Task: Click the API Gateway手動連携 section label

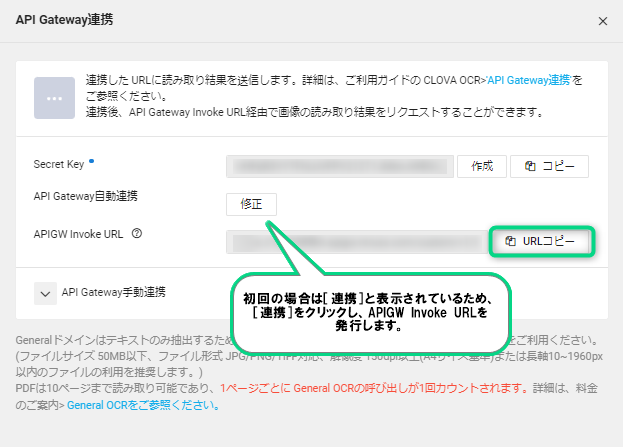Action: 113,292
